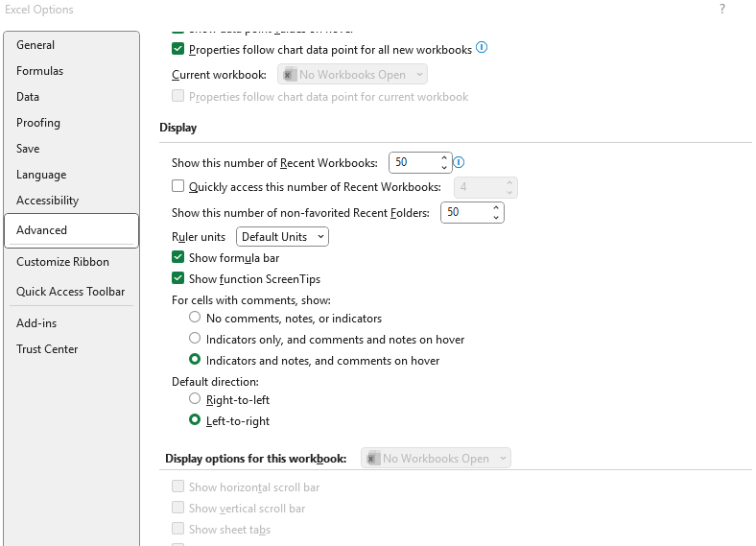
Task: Choose Right-to-left default direction
Action: (x=195, y=399)
